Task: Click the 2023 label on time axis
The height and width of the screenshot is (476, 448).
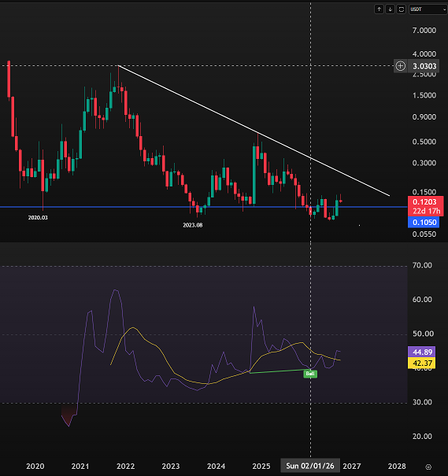Action: (171, 467)
